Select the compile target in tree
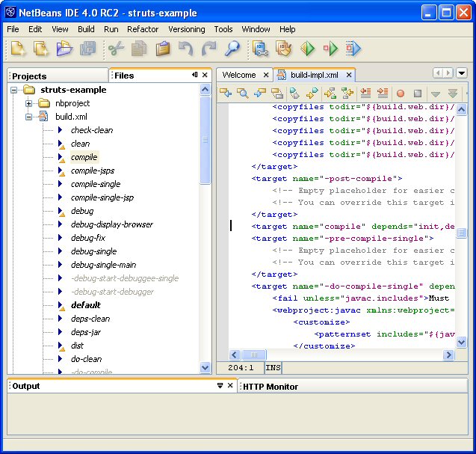The image size is (476, 454). [x=84, y=157]
